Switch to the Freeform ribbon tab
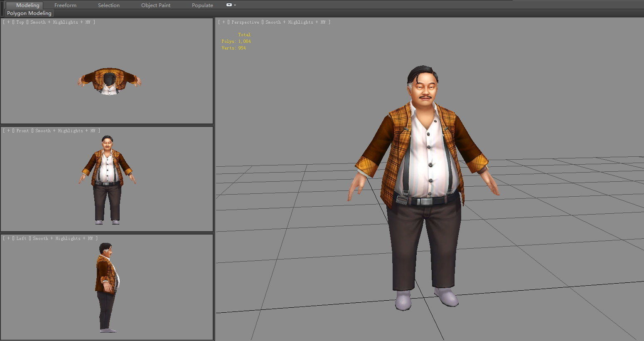The width and height of the screenshot is (644, 341). pos(65,5)
